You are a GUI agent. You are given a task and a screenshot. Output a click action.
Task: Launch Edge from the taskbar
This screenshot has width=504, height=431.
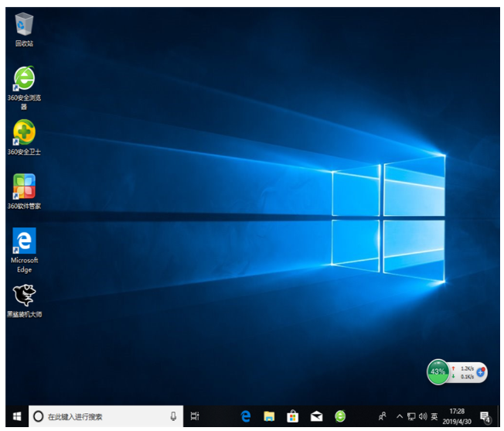coord(246,416)
